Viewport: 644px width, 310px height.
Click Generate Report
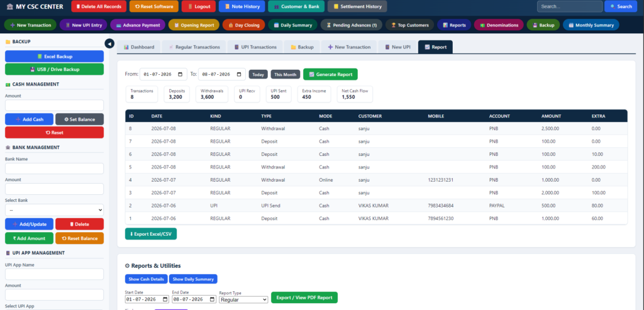pyautogui.click(x=331, y=74)
